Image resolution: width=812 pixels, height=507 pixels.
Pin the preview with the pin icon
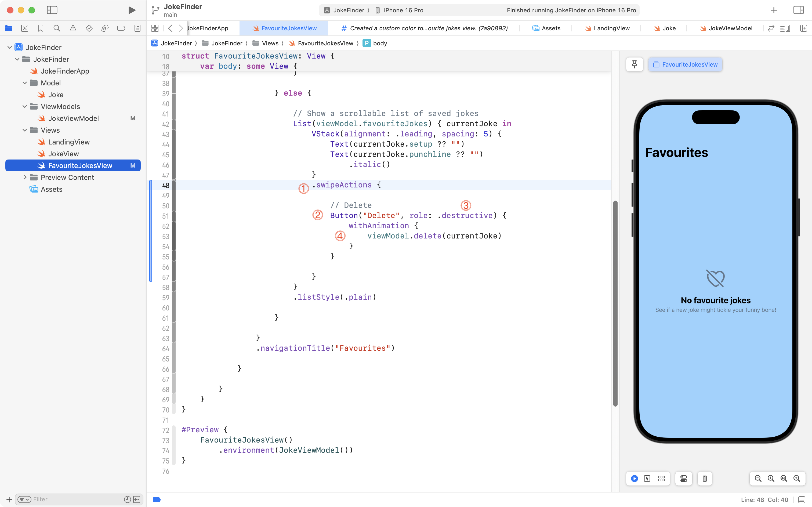(x=634, y=64)
